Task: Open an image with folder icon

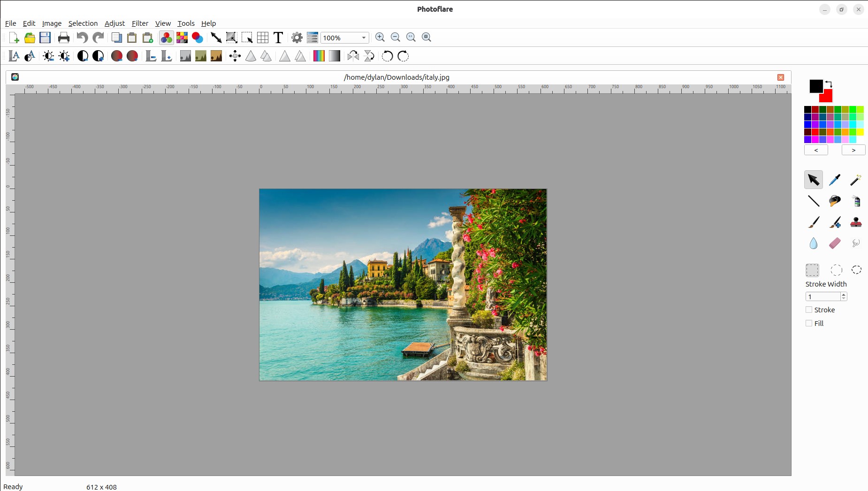Action: (30, 38)
